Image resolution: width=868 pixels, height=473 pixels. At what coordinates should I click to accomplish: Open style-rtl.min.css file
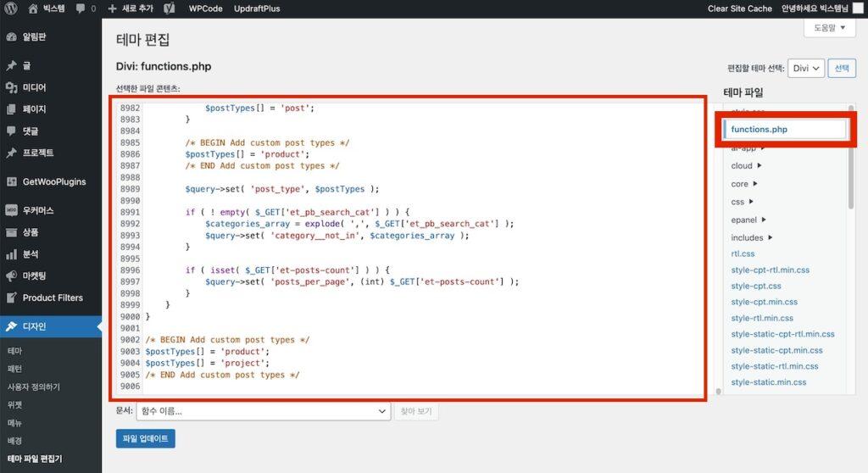point(762,318)
